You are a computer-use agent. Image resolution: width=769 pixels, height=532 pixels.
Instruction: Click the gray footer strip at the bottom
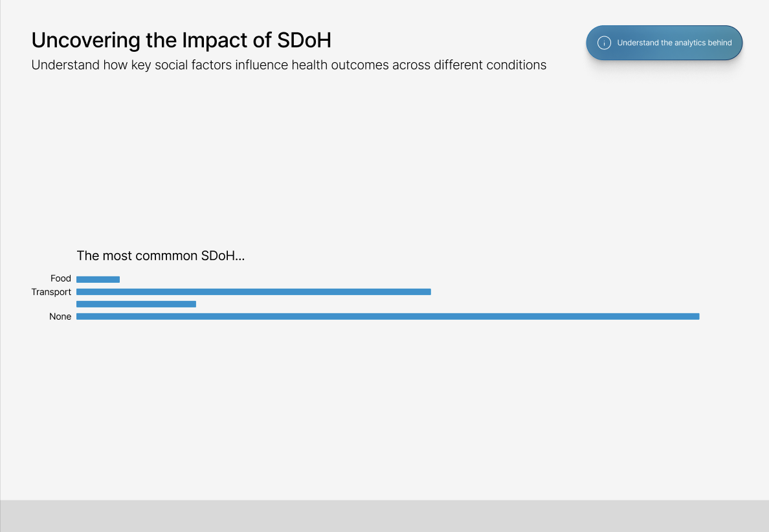tap(384, 516)
